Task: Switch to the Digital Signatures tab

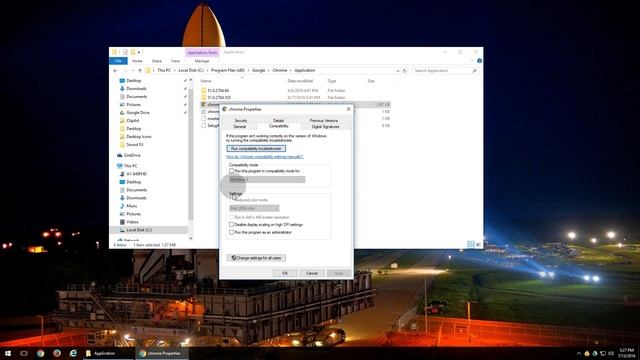Action: (x=325, y=127)
